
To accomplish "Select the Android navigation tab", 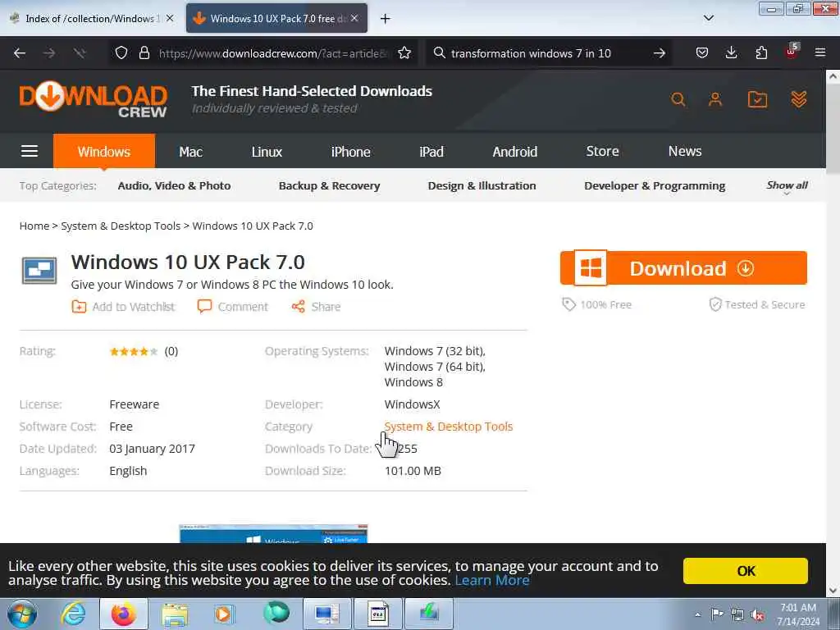I will point(515,152).
